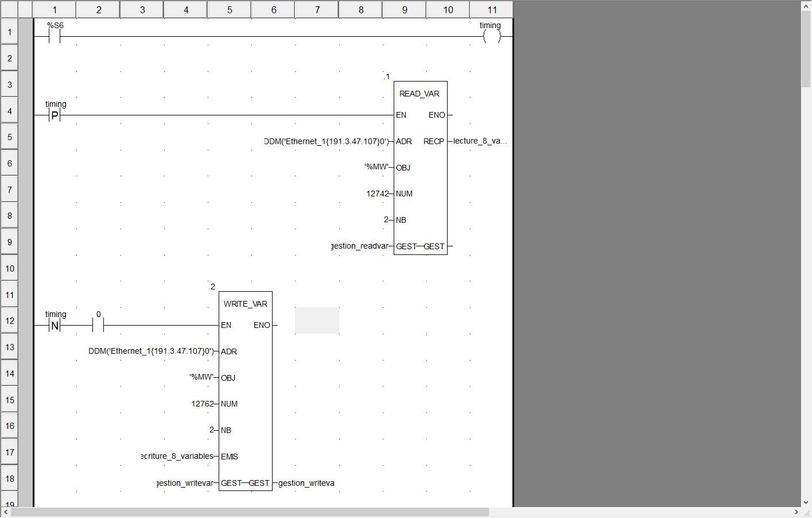
Task: Click horizontal scrollbar right arrow
Action: 797,512
